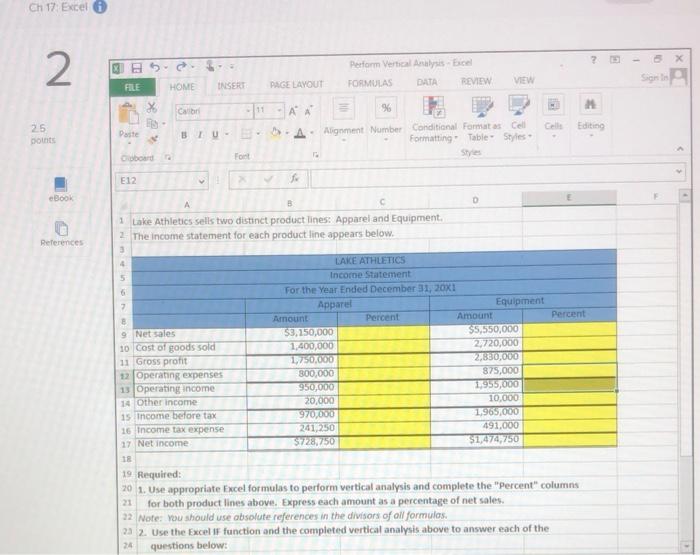Collapse the ribbon with the caret arrow
Image resolution: width=700 pixels, height=555 pixels.
[x=680, y=148]
